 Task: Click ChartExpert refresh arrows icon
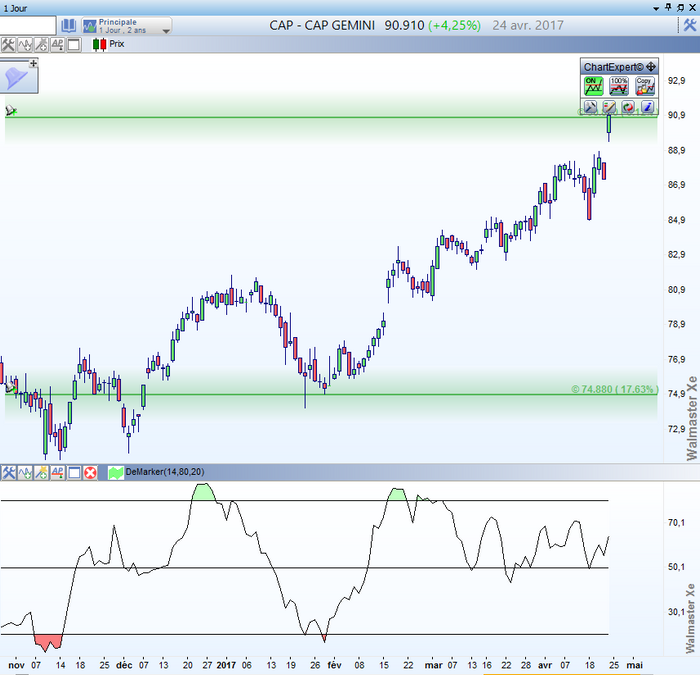[x=629, y=107]
